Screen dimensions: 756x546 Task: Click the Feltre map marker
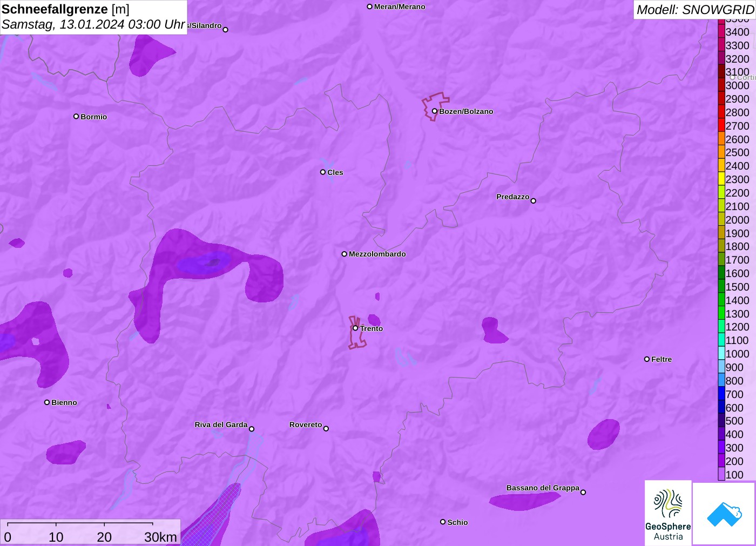coord(646,359)
